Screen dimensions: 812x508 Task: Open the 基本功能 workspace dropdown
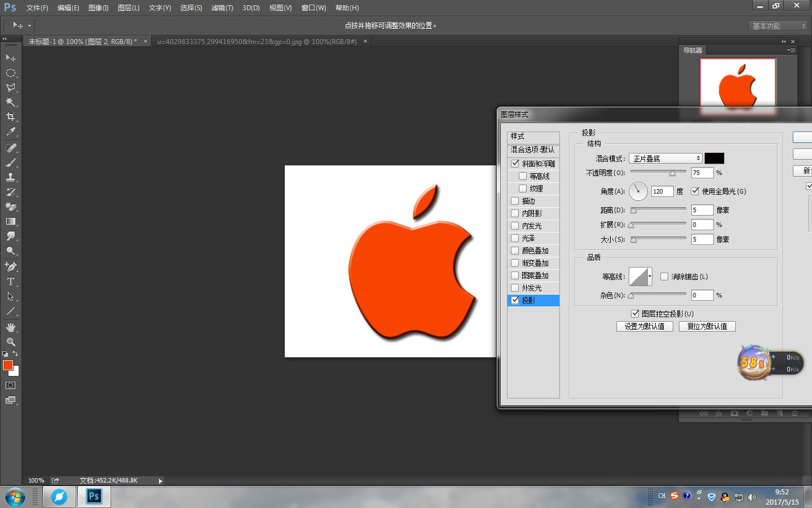tap(779, 26)
